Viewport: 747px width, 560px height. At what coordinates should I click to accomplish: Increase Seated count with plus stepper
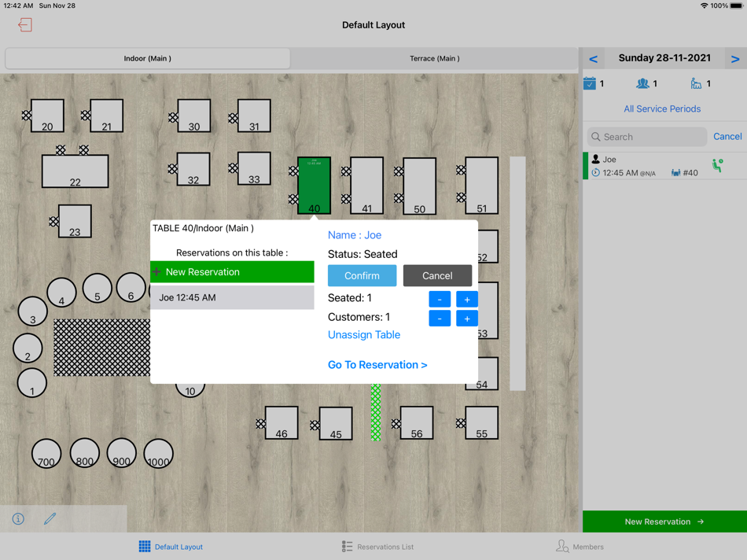point(466,299)
